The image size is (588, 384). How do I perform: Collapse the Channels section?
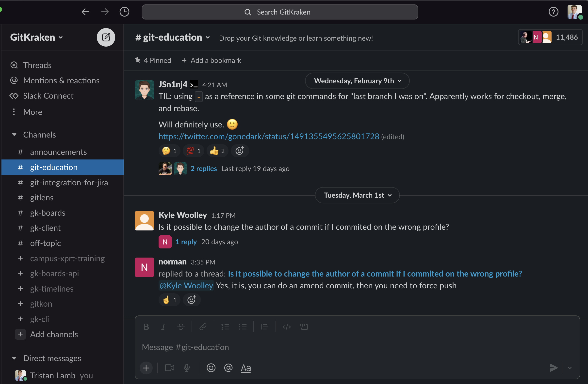coord(14,135)
